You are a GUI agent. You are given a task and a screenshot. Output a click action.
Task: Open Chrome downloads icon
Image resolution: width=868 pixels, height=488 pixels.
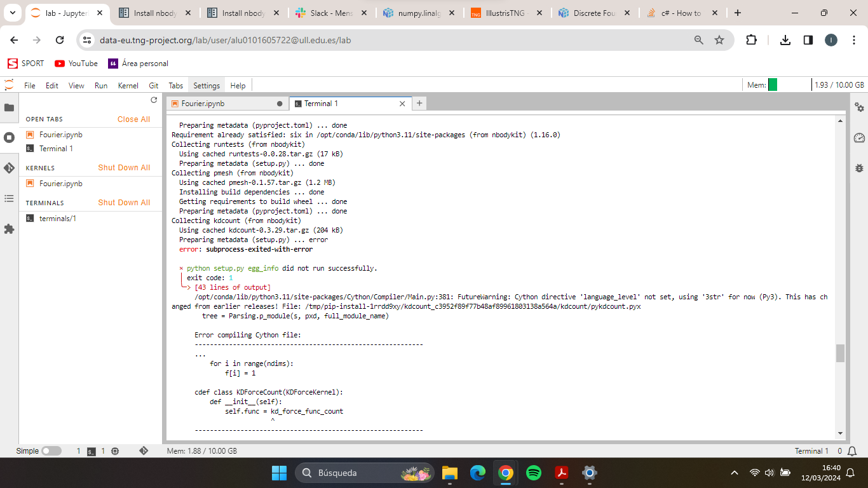(785, 40)
